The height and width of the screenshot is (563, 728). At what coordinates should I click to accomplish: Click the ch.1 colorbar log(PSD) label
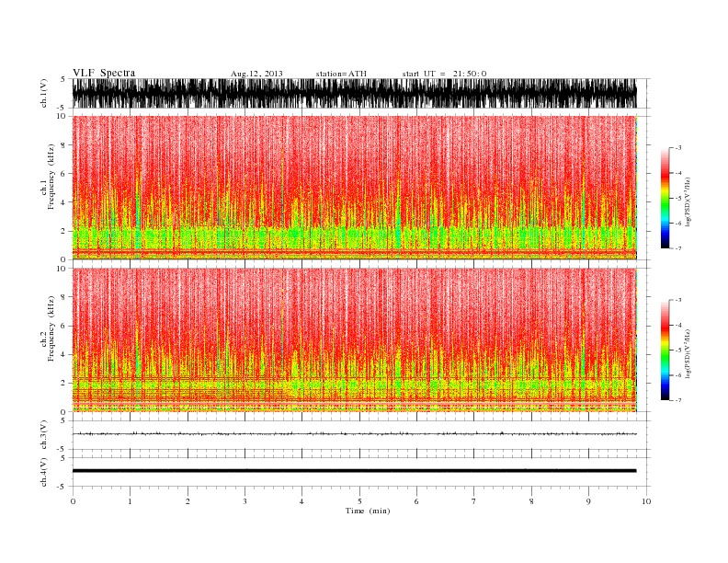(688, 201)
